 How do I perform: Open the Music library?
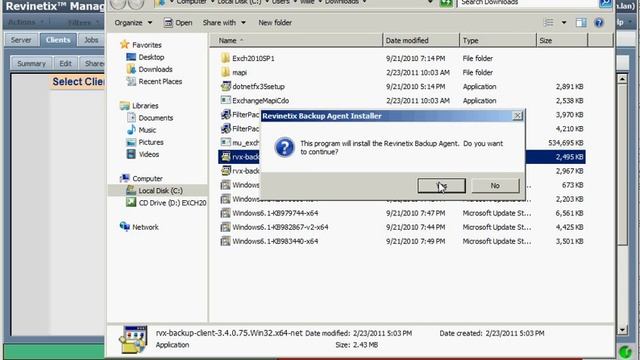click(x=147, y=130)
